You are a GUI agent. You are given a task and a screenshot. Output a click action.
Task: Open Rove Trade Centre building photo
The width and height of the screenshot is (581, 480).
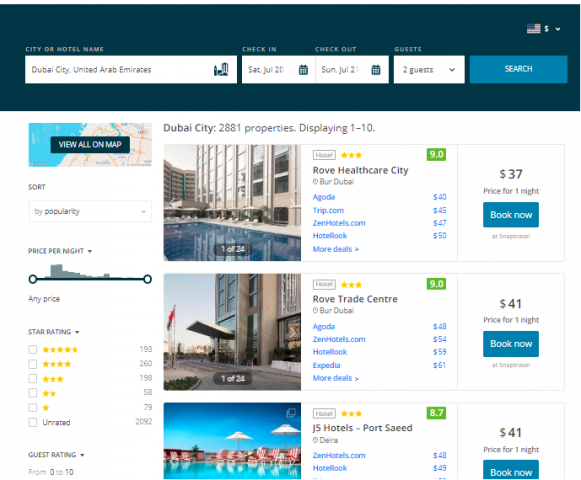coord(232,332)
